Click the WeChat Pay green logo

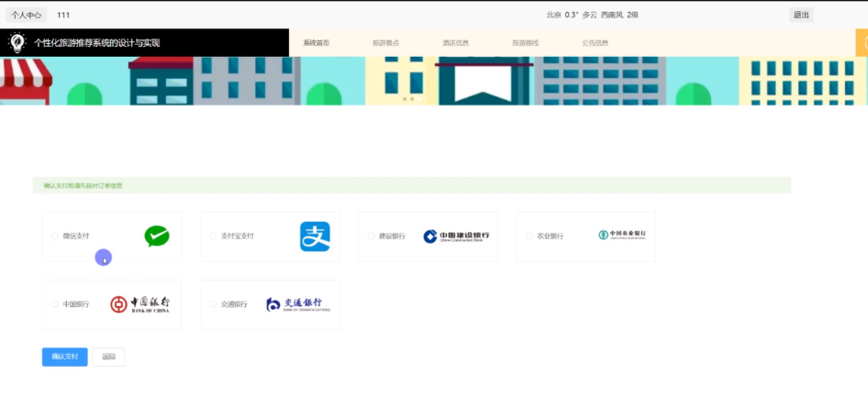point(157,236)
